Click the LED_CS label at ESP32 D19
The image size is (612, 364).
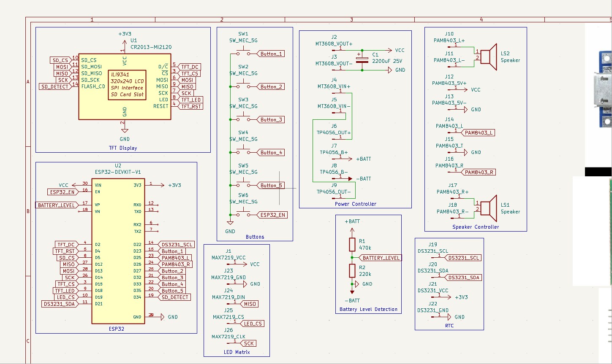[66, 297]
